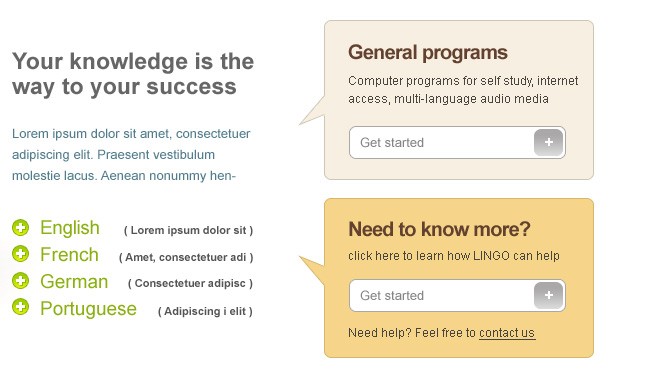This screenshot has height=378, width=645.
Task: Click the gray plus button in Need to know more box
Action: click(x=548, y=295)
